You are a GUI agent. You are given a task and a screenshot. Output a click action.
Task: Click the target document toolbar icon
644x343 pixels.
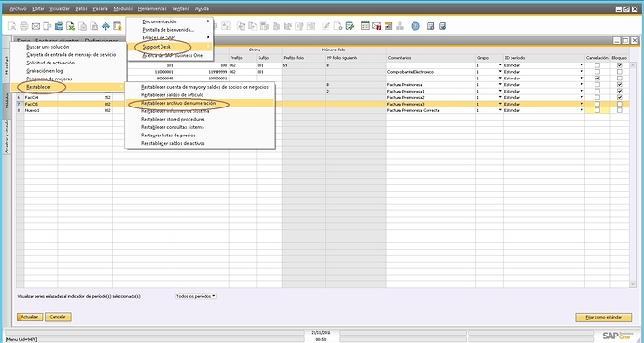pyautogui.click(x=253, y=26)
